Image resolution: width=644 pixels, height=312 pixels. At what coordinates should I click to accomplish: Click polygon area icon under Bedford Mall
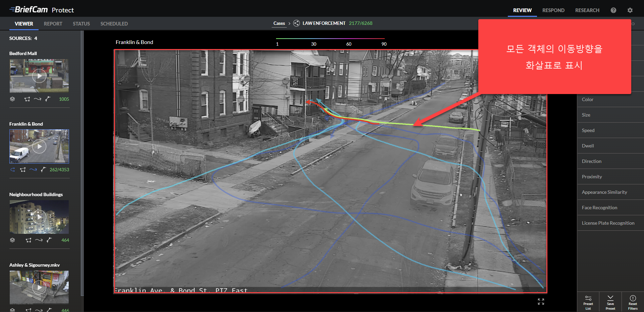click(27, 99)
